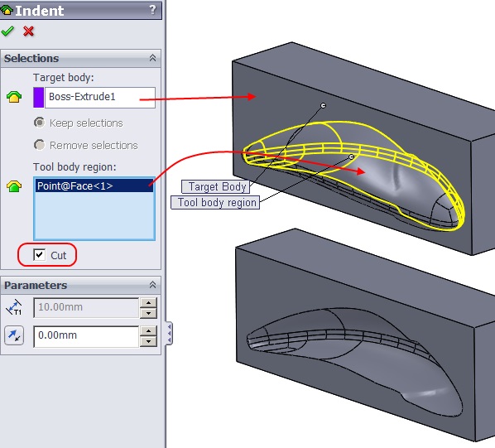This screenshot has height=448, width=495.
Task: Toggle the reverse clearance direction button
Action: point(14,335)
